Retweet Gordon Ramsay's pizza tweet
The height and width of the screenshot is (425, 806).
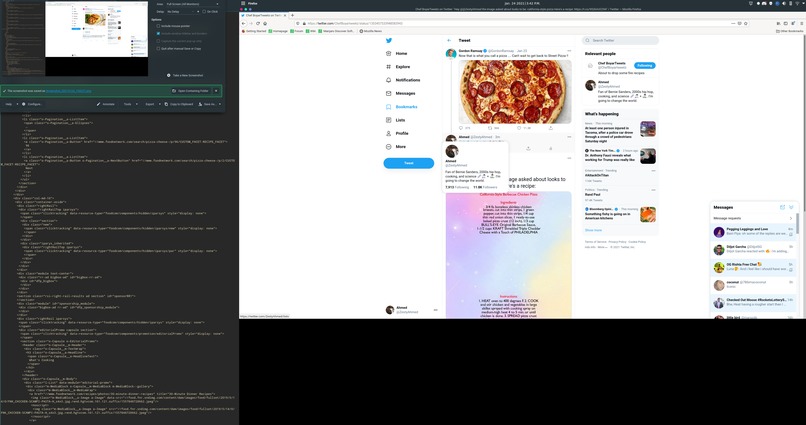pyautogui.click(x=490, y=128)
